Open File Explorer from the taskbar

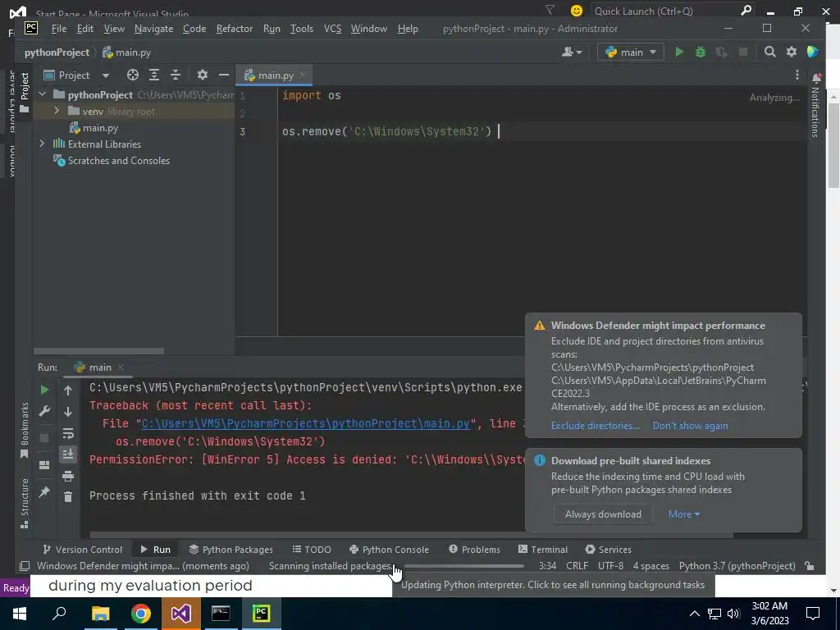click(x=100, y=614)
